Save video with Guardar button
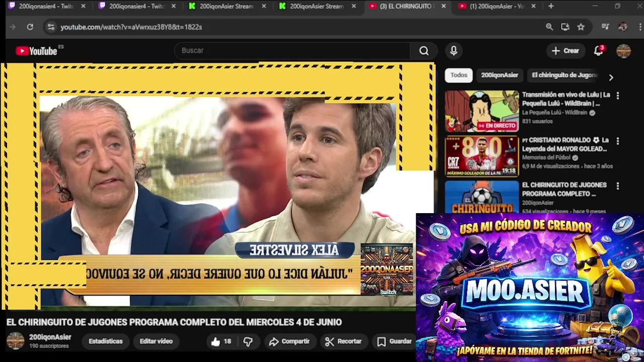Viewport: 644px width, 362px height. [395, 341]
